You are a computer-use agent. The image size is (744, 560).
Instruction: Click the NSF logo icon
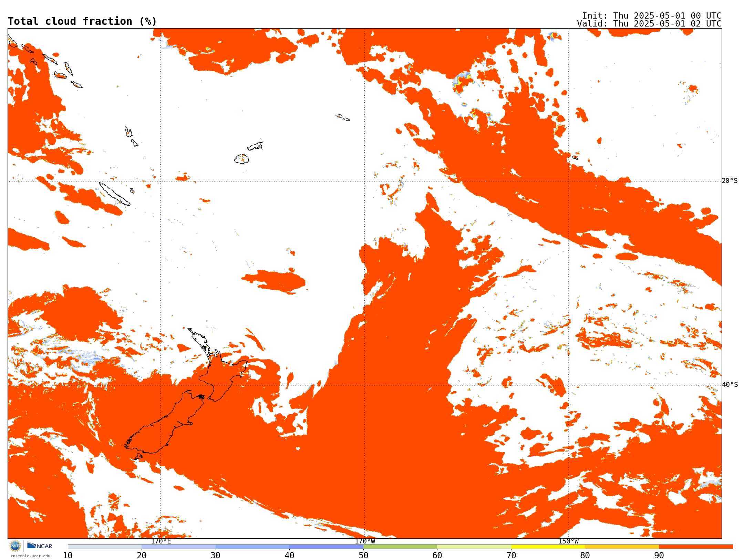click(x=15, y=546)
